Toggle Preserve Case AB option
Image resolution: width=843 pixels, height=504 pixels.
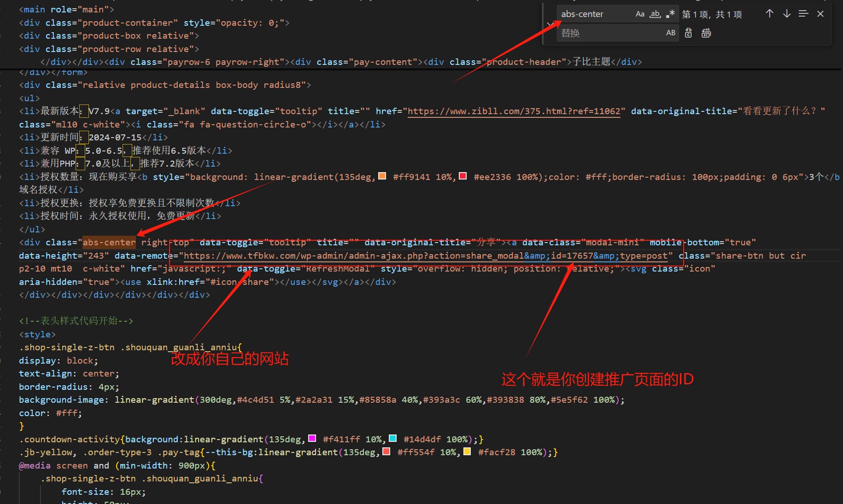point(671,33)
